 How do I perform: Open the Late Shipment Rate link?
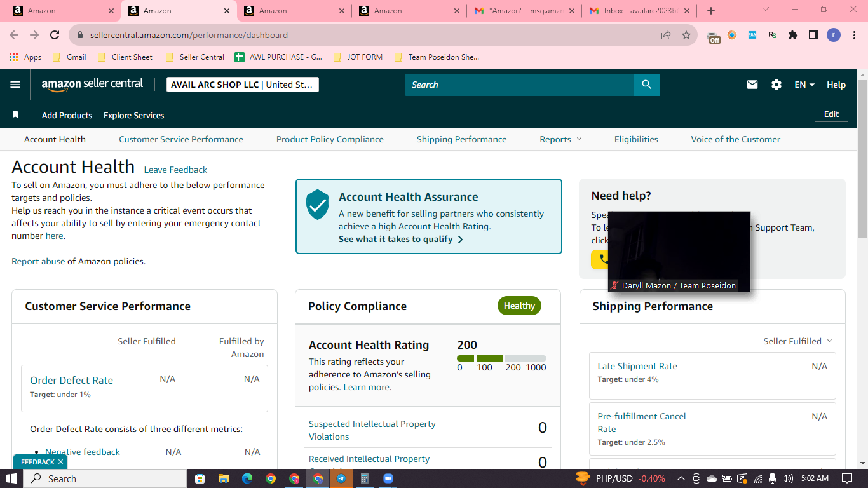[x=637, y=366]
